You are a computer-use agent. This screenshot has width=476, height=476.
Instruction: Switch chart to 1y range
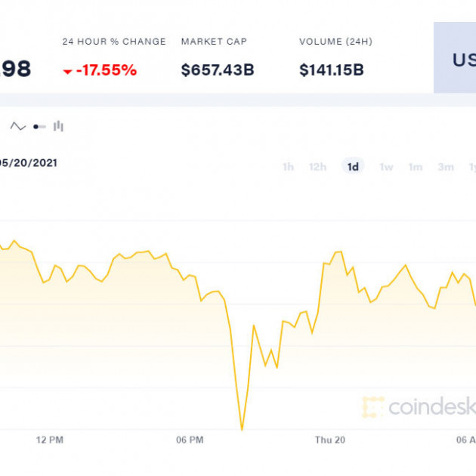(471, 167)
